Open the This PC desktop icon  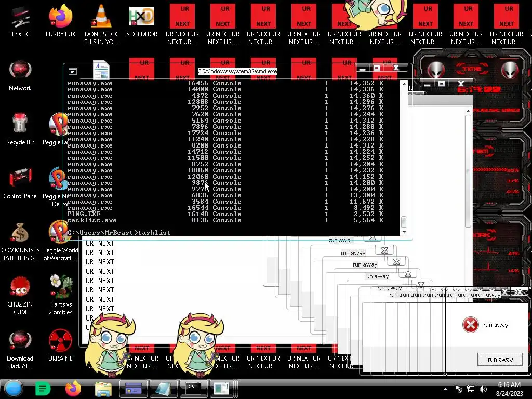click(20, 21)
